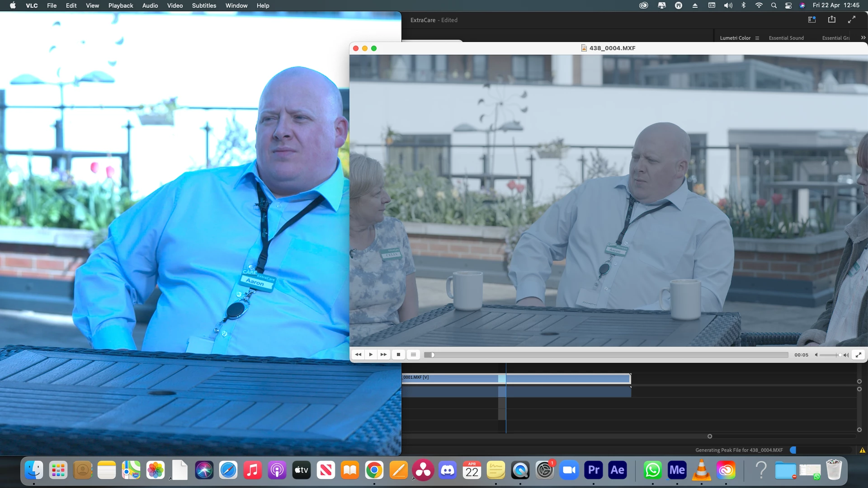Show the VLC playlist view
Image resolution: width=868 pixels, height=488 pixels.
[x=413, y=355]
